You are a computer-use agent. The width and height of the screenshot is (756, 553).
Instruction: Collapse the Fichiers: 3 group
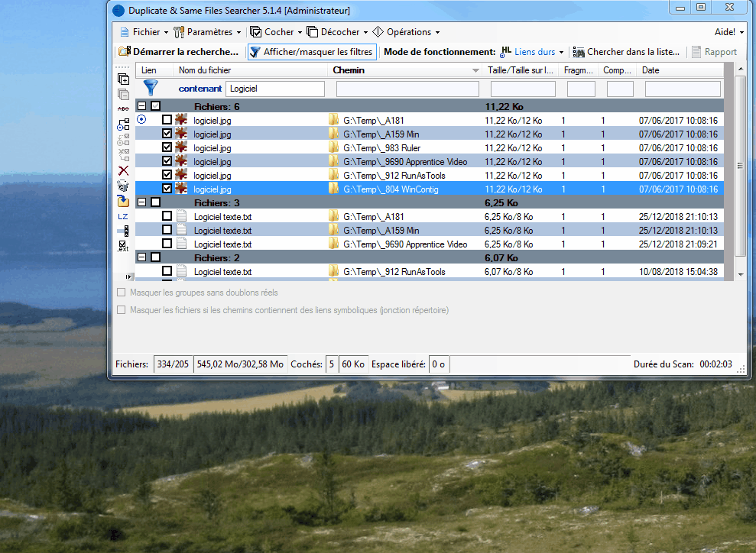(141, 202)
